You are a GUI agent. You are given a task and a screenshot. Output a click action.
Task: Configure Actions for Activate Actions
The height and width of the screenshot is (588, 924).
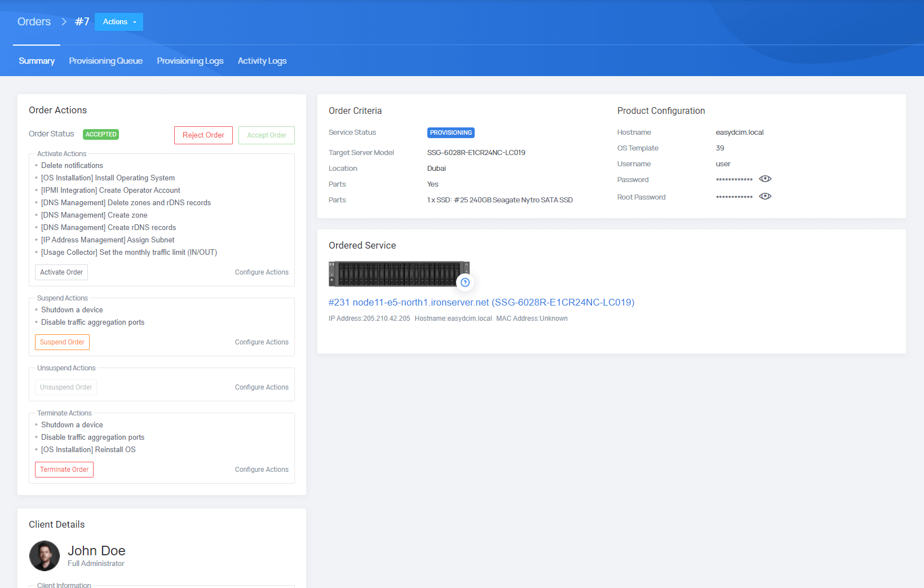262,272
